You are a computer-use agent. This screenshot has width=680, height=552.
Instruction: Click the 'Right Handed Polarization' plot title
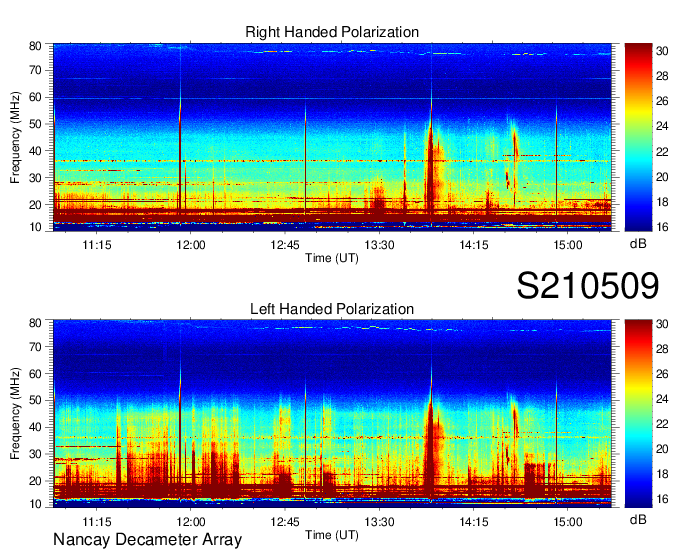332,32
